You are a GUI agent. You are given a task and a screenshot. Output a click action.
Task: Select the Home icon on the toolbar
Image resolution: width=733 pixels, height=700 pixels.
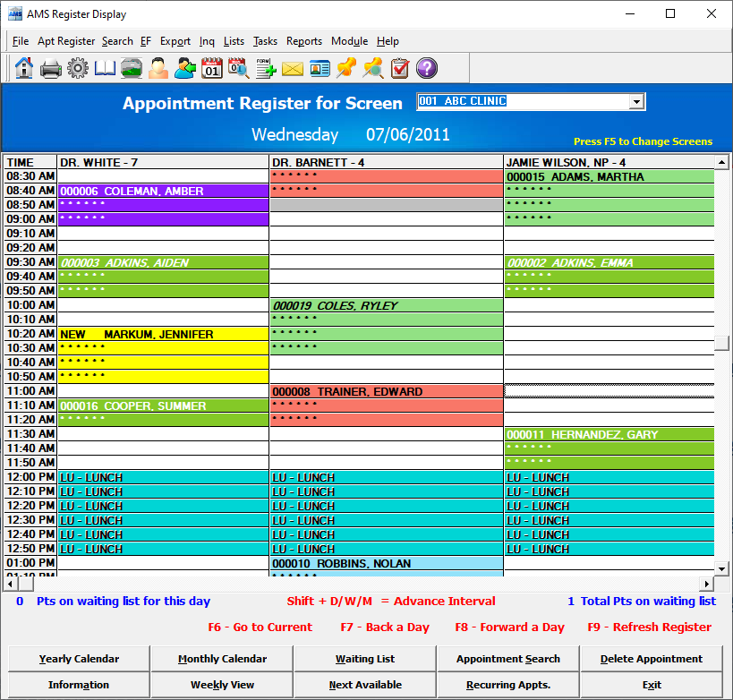tap(24, 68)
